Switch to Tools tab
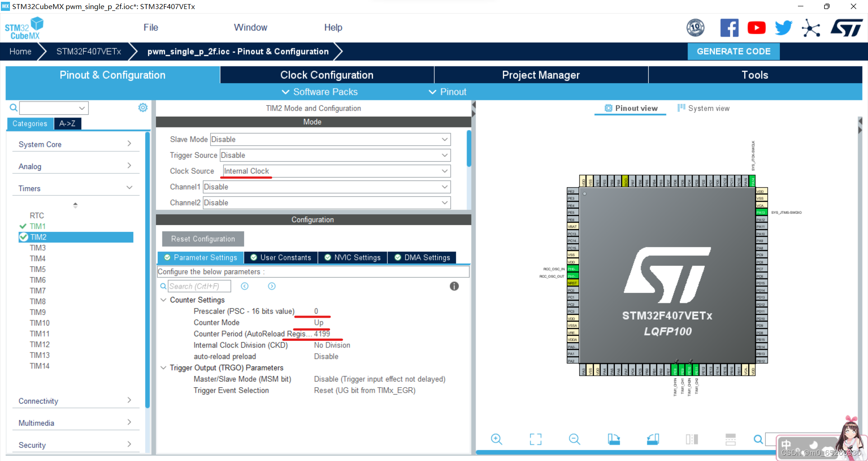Screen dimensions: 868x461 (x=755, y=75)
